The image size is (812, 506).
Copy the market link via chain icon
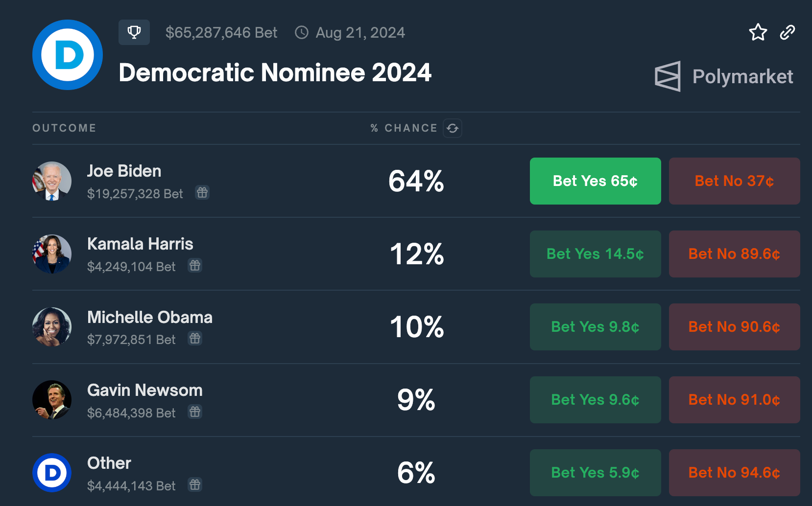[787, 32]
